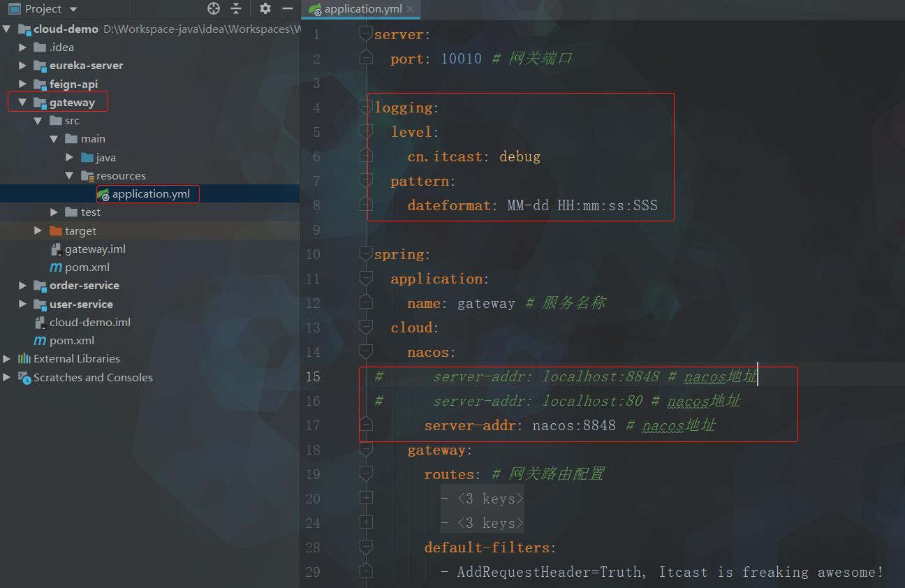This screenshot has height=588, width=905.
Task: Select cloud-demo.iml file
Action: pyautogui.click(x=90, y=323)
